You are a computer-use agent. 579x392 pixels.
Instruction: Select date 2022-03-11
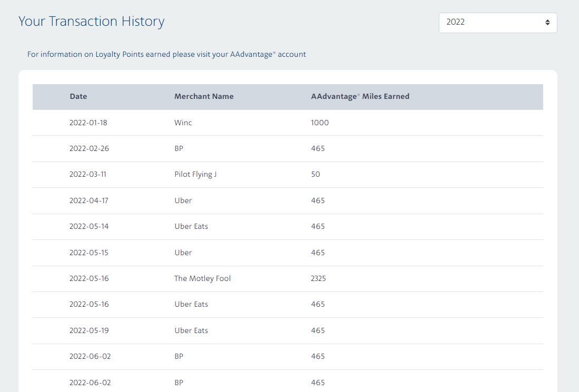pos(88,175)
